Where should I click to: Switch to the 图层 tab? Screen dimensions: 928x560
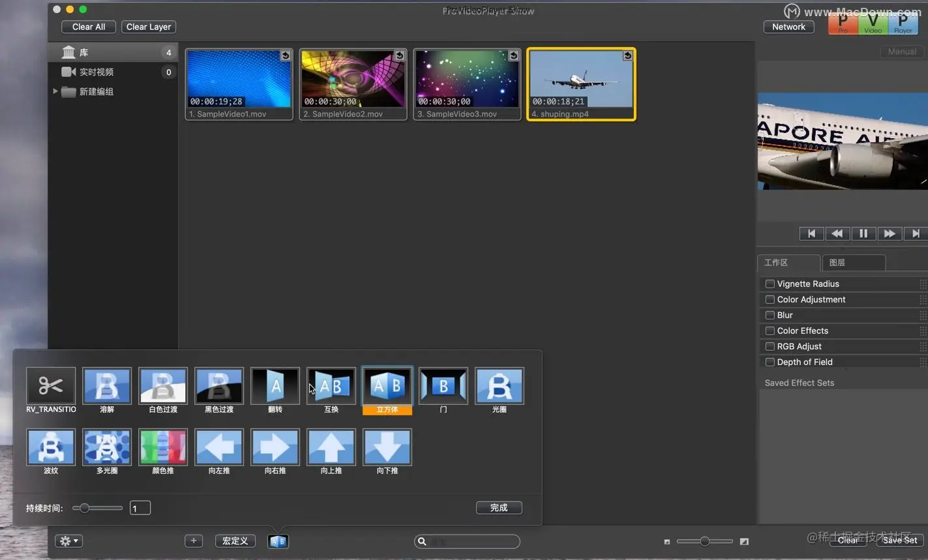point(854,263)
